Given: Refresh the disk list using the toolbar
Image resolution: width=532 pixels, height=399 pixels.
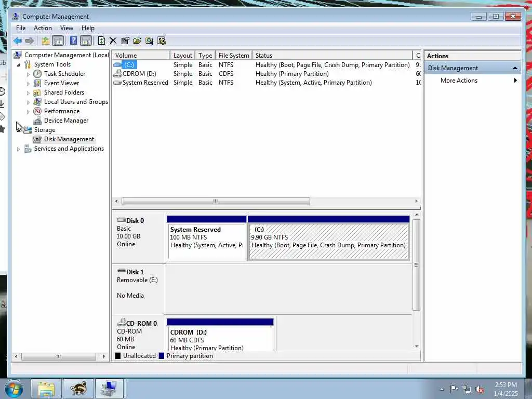Looking at the screenshot, I should [x=101, y=41].
